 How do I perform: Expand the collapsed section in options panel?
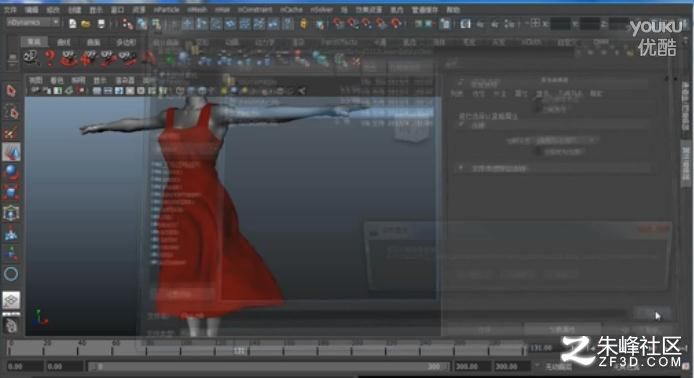pos(461,168)
